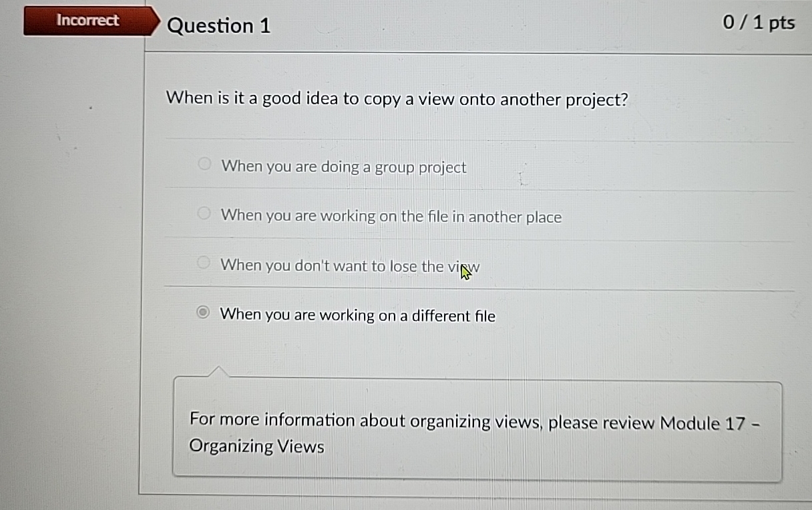Screen dimensions: 812x510
Task: Click the Incorrect status banner
Action: point(87,20)
